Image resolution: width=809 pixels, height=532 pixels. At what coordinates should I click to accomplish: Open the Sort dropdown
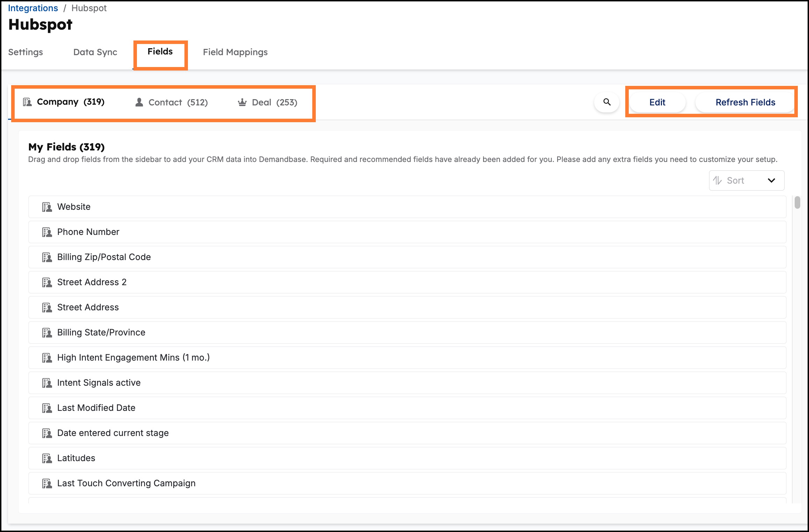click(746, 180)
